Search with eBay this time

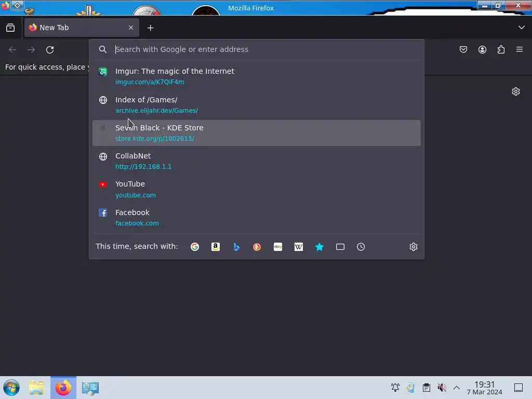(278, 247)
